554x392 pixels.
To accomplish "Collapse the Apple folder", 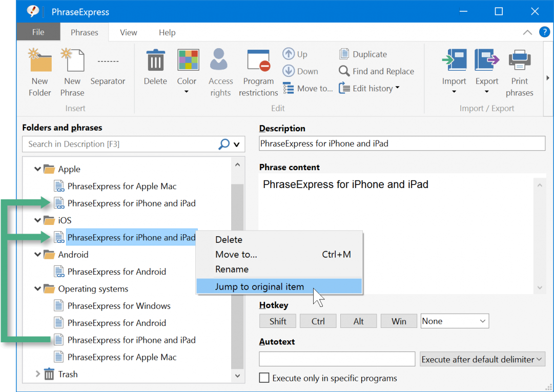I will 37,169.
